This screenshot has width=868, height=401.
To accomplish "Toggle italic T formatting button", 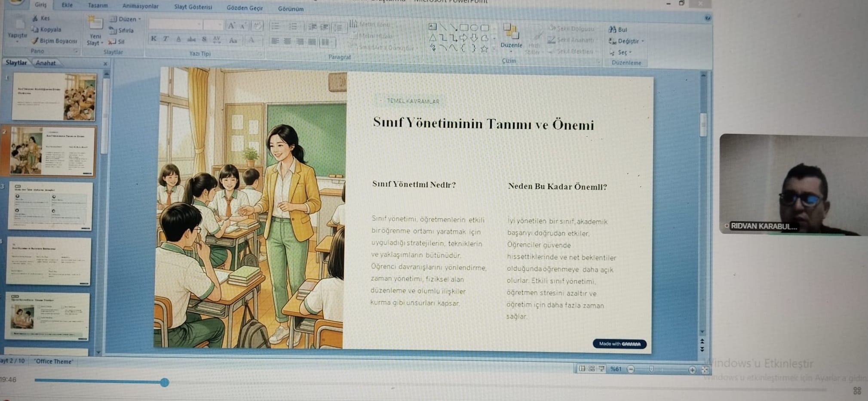I will (166, 39).
